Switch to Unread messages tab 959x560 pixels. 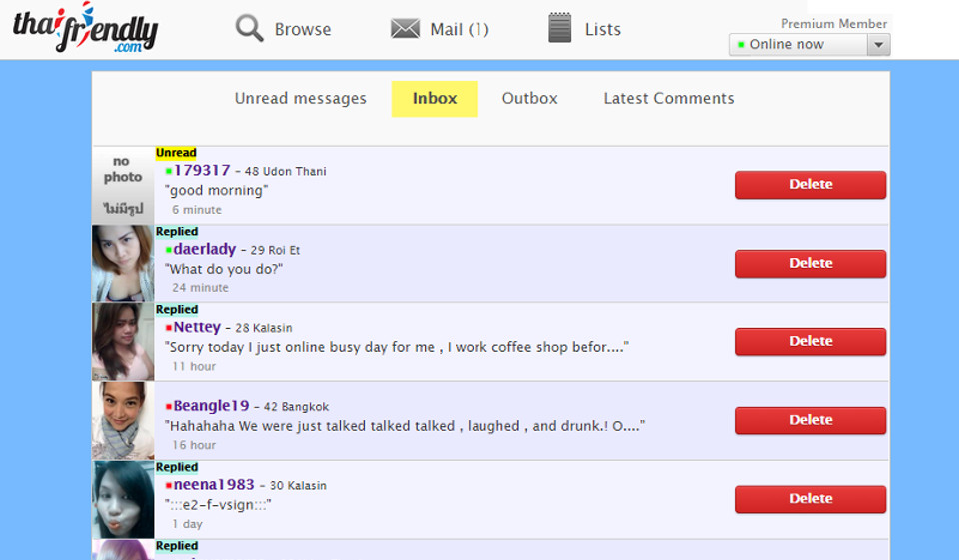[300, 99]
